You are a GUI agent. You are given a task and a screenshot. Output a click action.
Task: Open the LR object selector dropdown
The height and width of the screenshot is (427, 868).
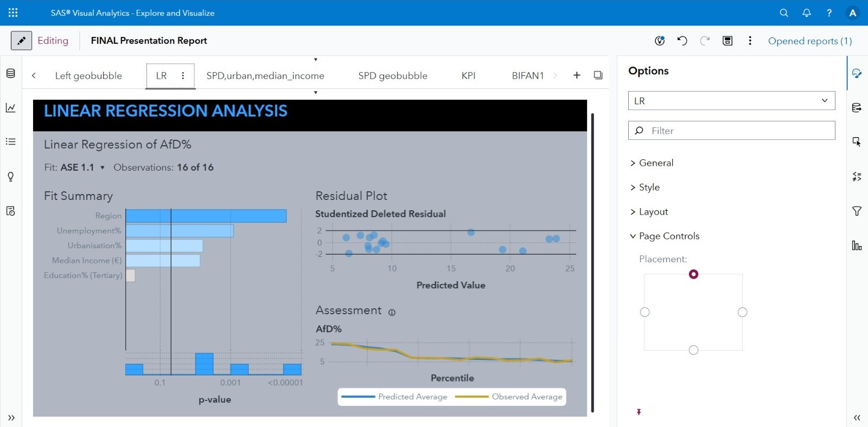point(731,101)
